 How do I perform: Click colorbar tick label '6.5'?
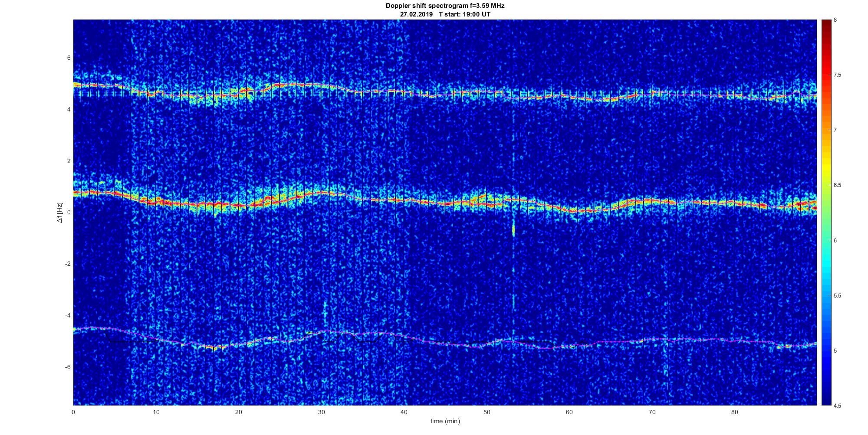tap(838, 185)
